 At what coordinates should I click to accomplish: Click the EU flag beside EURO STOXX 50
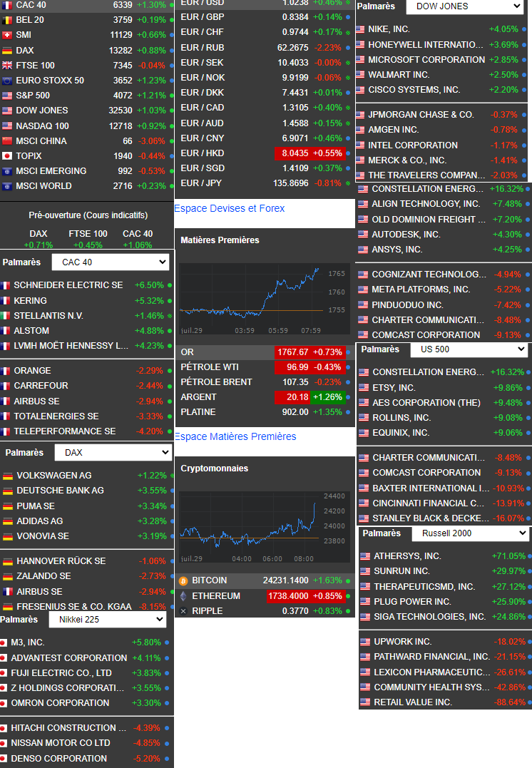click(x=7, y=81)
